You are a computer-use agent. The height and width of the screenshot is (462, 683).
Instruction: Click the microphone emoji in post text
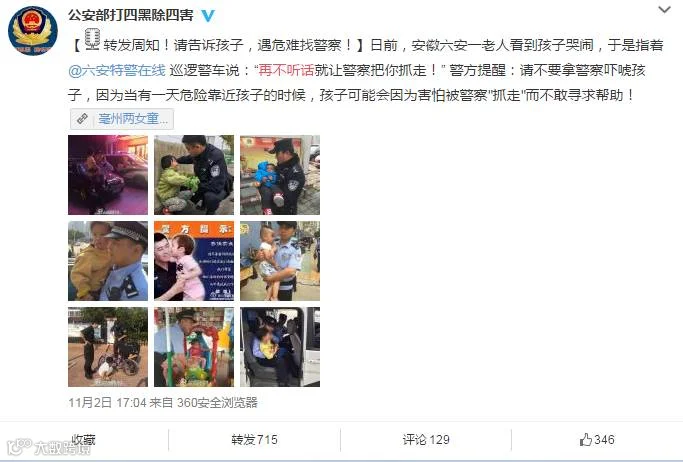[92, 39]
